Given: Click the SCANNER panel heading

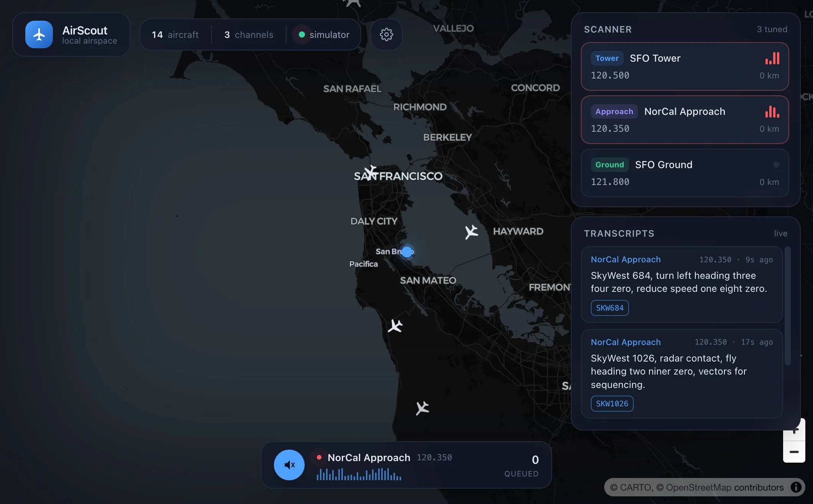Looking at the screenshot, I should (x=608, y=29).
